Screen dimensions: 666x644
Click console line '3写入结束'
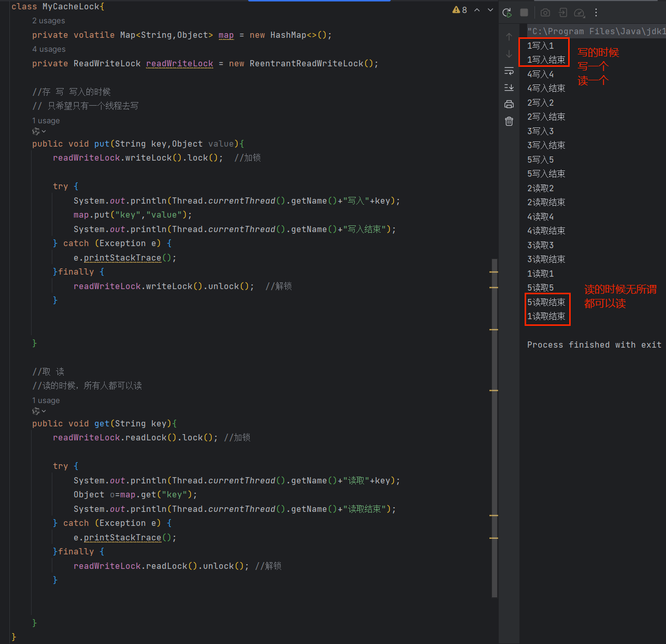point(546,146)
